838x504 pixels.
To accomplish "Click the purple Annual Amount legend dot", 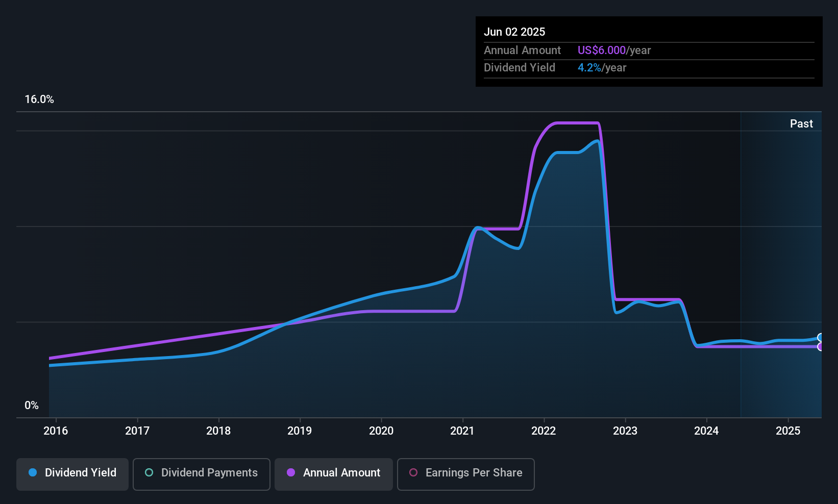I will (x=291, y=472).
